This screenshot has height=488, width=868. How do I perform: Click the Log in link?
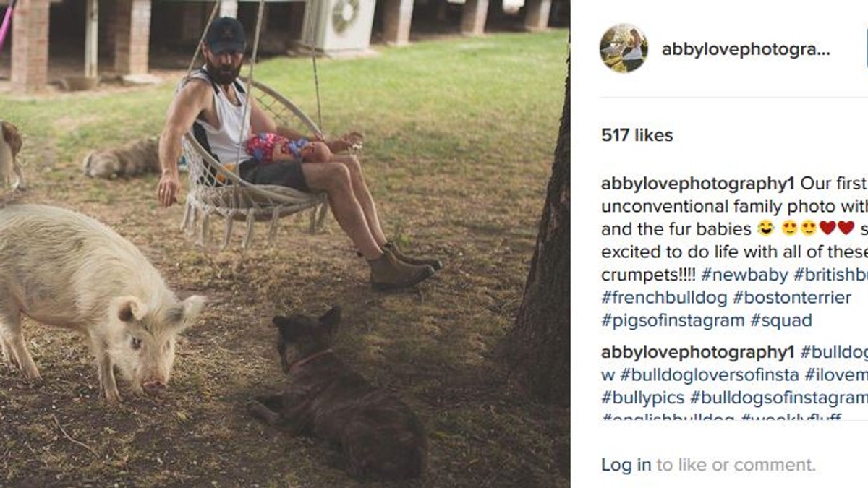626,465
